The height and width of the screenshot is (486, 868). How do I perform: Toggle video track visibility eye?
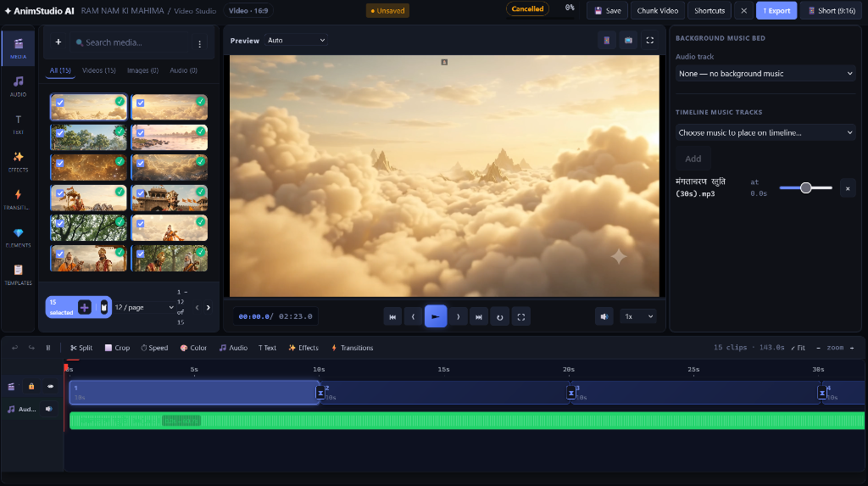50,386
